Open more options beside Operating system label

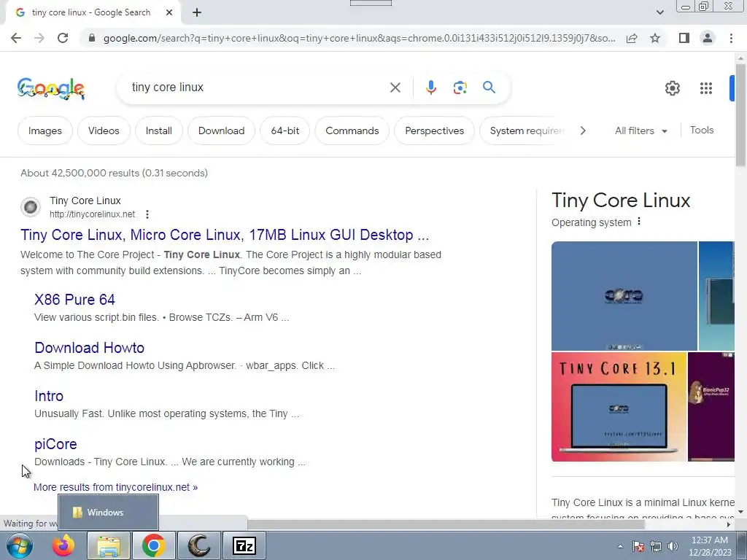639,222
